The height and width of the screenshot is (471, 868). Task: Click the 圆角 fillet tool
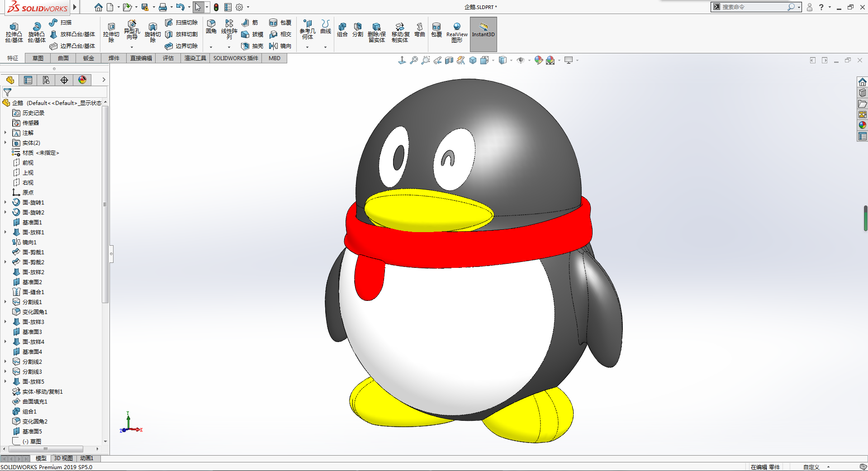(211, 27)
